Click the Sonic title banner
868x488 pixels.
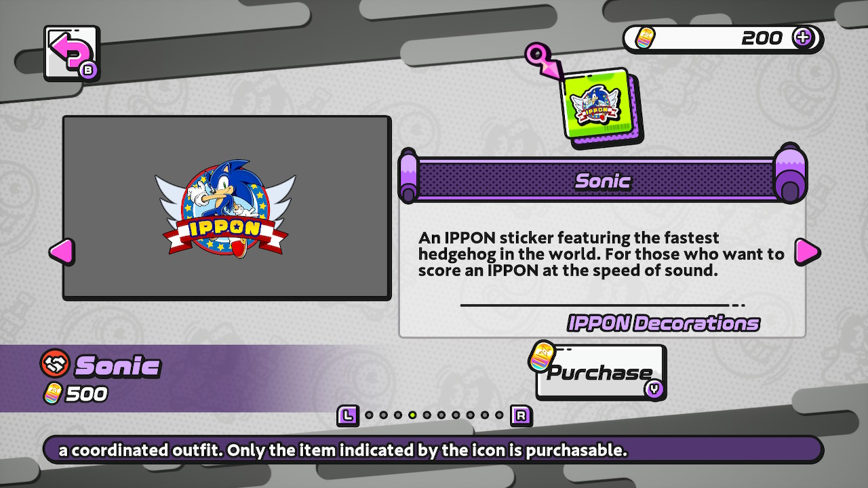click(603, 181)
